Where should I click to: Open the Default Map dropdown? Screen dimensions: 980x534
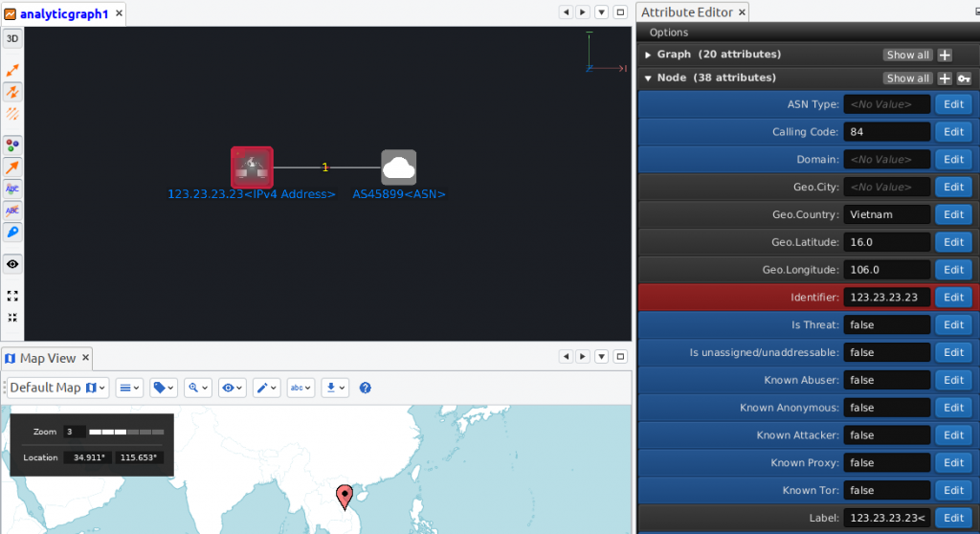tap(58, 388)
